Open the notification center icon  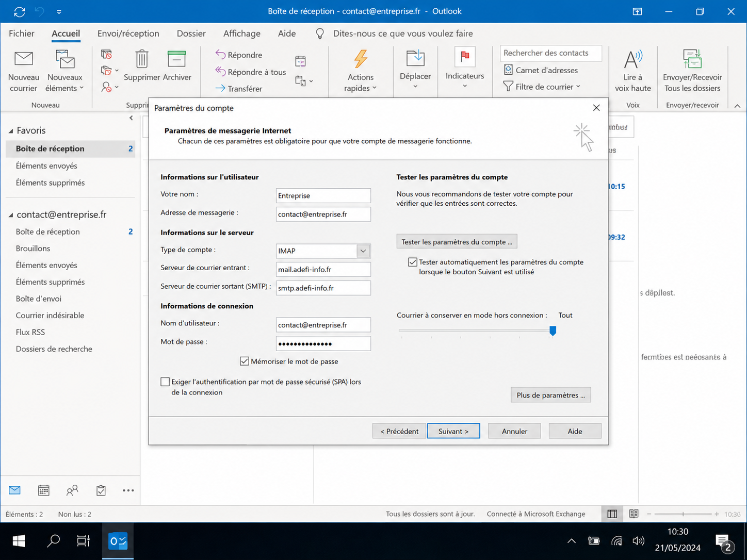(725, 542)
